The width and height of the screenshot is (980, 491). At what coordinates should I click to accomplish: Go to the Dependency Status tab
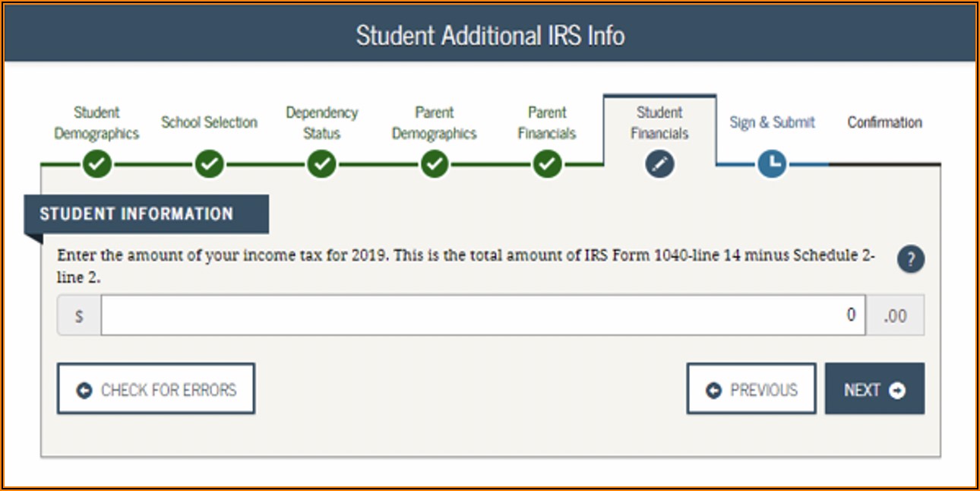[x=321, y=123]
